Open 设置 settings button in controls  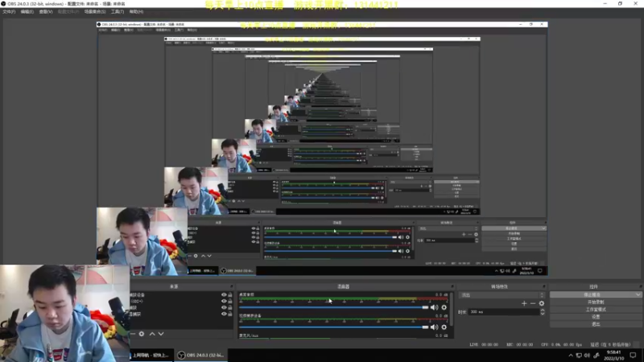tap(596, 317)
